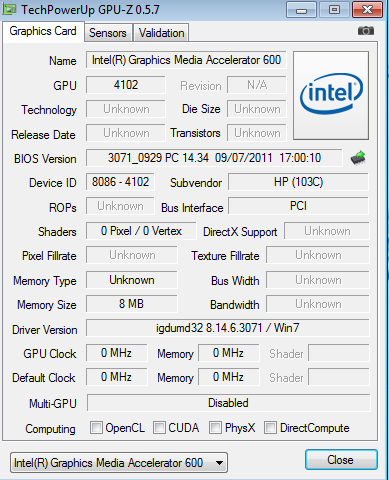Click the Driver Version label
389x480 pixels.
point(45,330)
